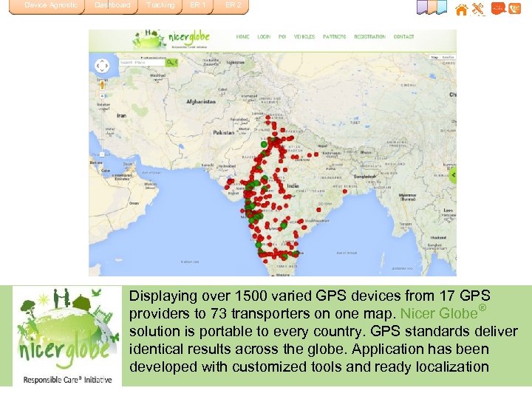This screenshot has height=399, width=532.
Task: Open the CONTACT navigation link
Action: [x=403, y=37]
